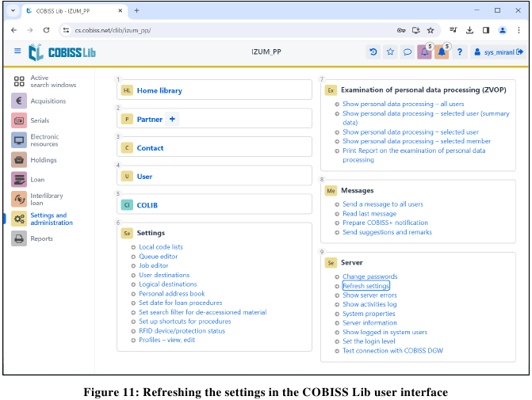Open Show logged in system users

point(385,332)
